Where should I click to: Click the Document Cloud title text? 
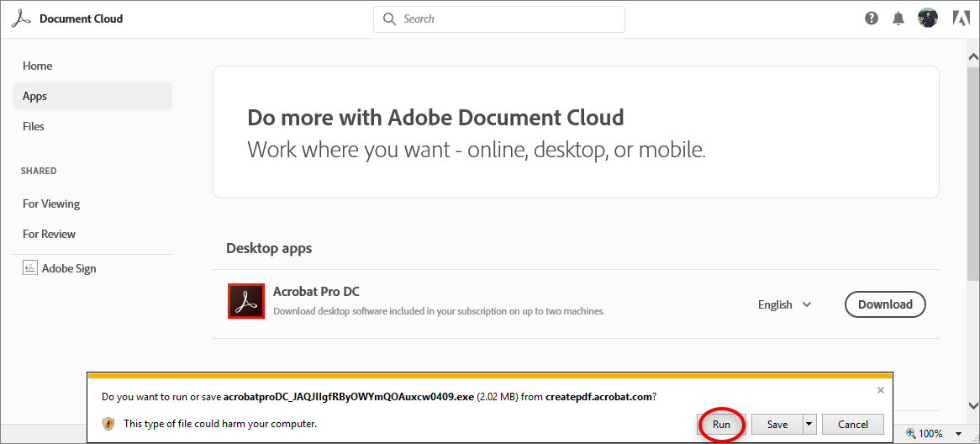(82, 18)
